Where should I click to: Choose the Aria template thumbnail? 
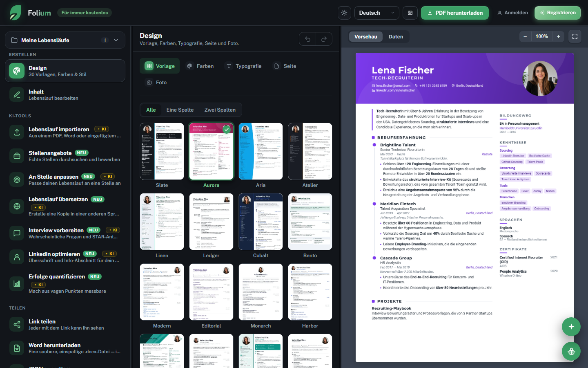pos(261,151)
